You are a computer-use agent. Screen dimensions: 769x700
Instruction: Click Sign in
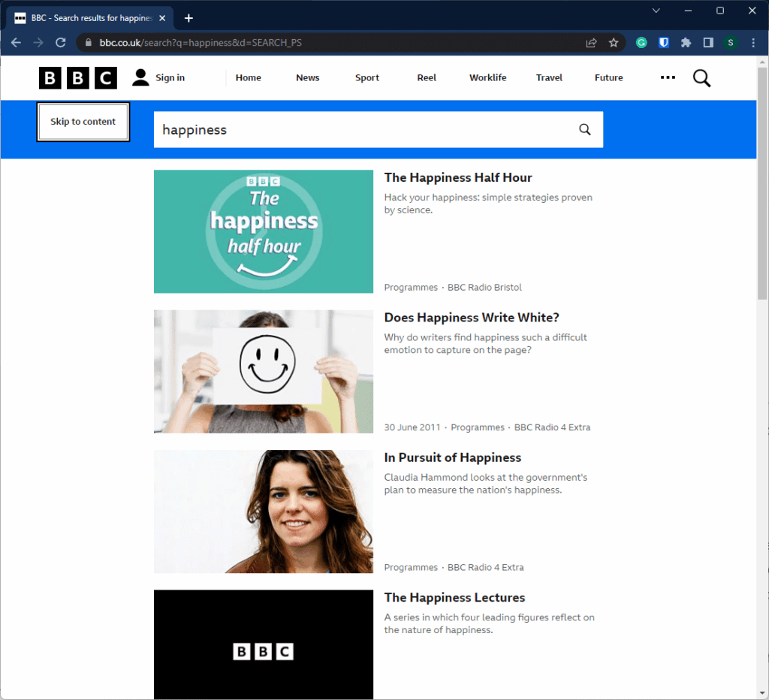point(159,77)
